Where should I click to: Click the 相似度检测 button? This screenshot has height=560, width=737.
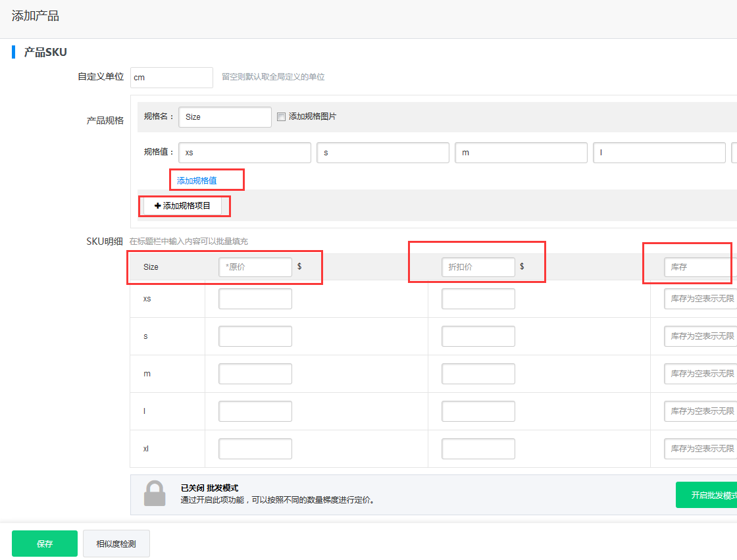point(116,544)
